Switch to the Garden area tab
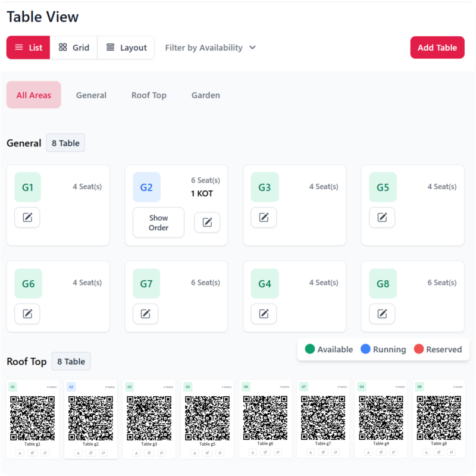The width and height of the screenshot is (476, 476). [x=205, y=95]
